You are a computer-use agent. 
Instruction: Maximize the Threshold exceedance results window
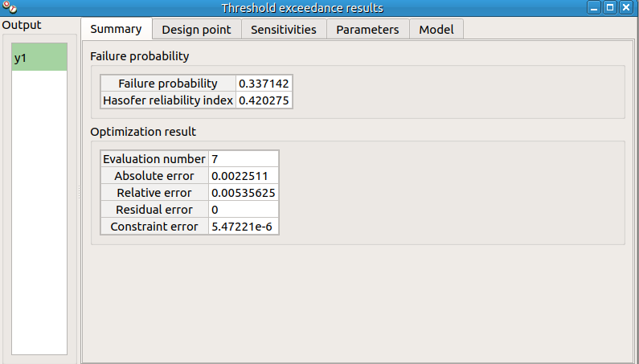pos(610,8)
